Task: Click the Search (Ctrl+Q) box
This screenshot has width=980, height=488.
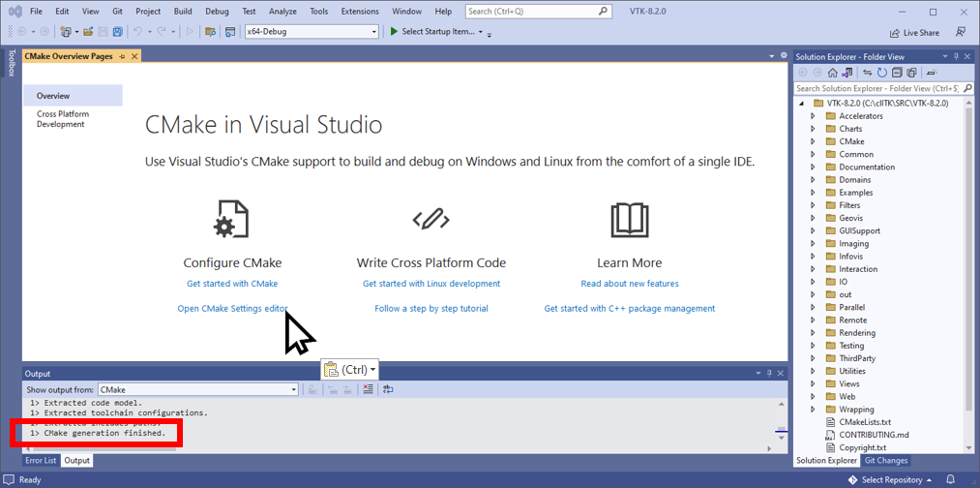Action: [538, 12]
